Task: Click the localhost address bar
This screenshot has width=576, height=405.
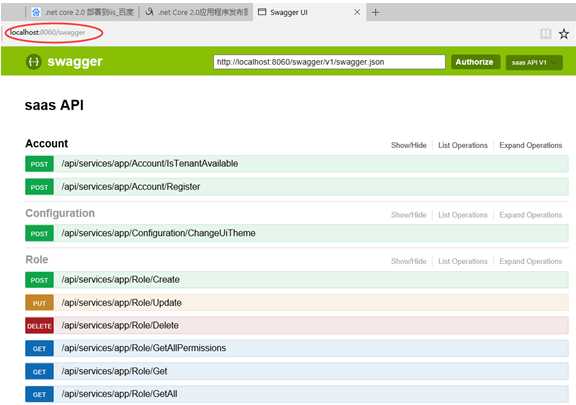Action: coord(48,32)
